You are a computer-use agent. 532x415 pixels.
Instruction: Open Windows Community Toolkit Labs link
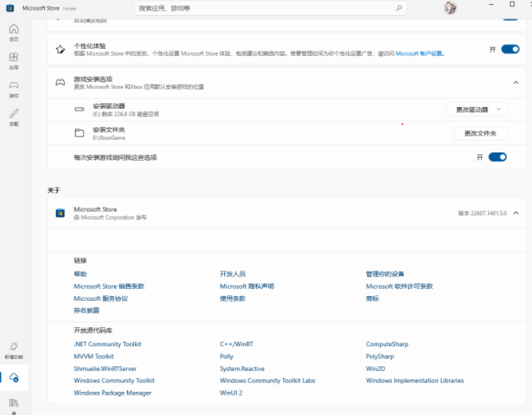click(267, 381)
